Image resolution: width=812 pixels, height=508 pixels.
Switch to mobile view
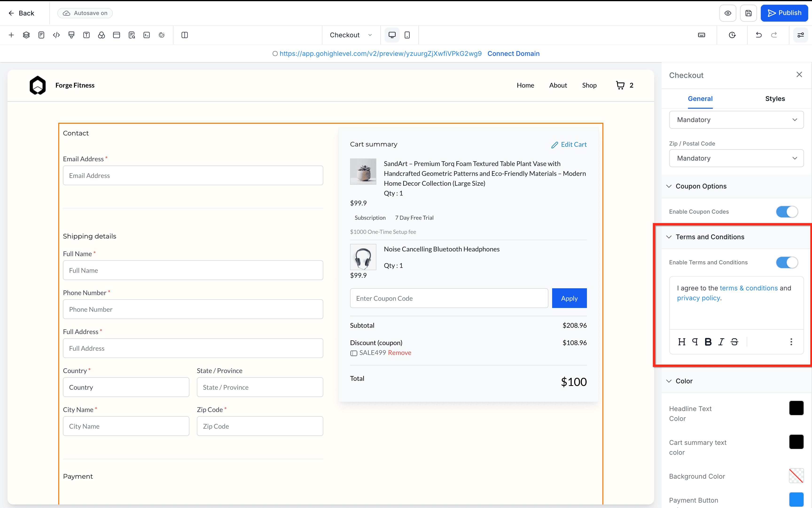click(x=407, y=35)
